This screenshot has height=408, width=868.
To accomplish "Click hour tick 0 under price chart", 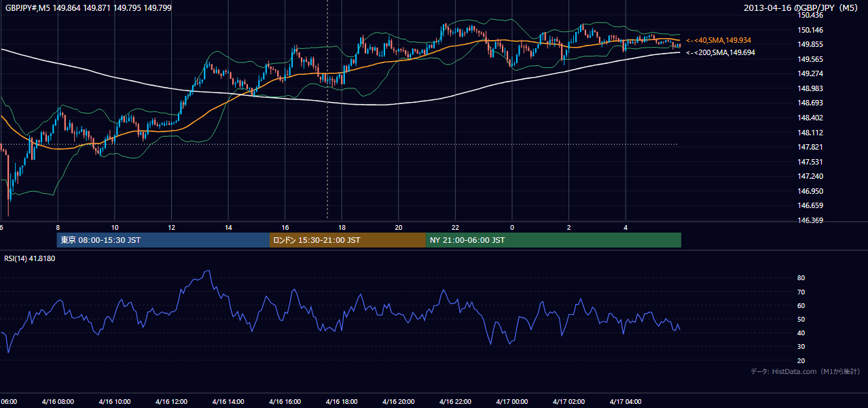I will 512,228.
